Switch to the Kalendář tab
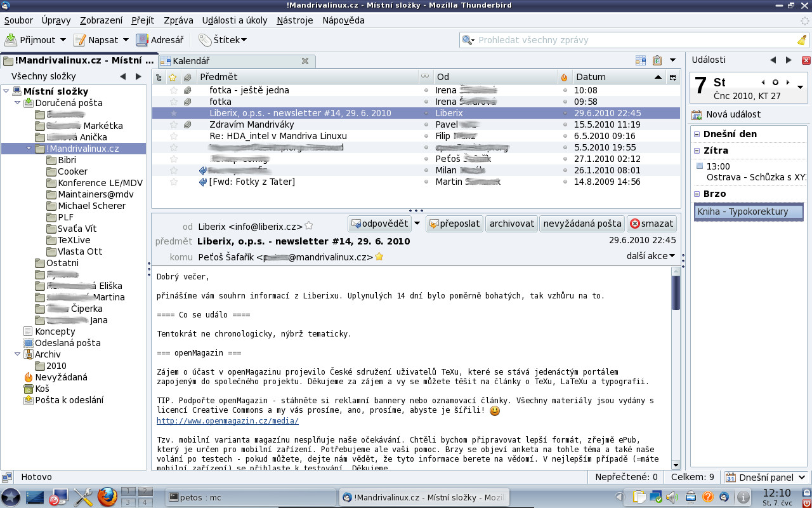This screenshot has height=508, width=812. click(236, 61)
